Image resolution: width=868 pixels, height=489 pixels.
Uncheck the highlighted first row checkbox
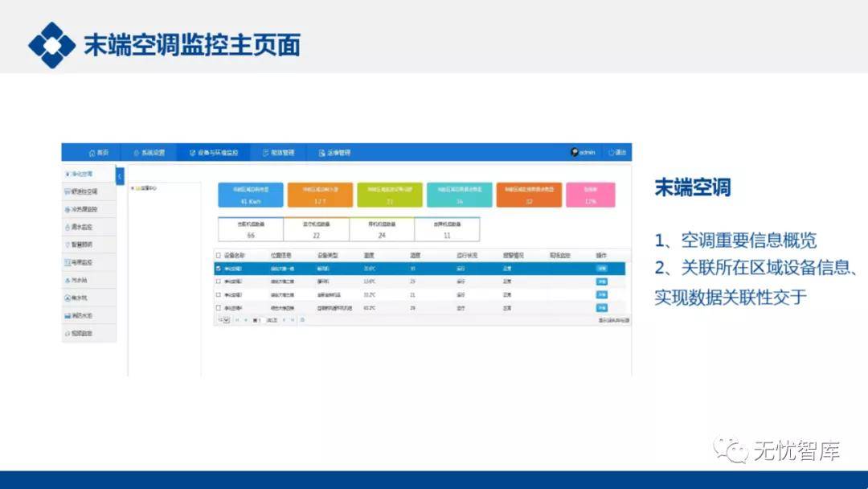pos(218,268)
